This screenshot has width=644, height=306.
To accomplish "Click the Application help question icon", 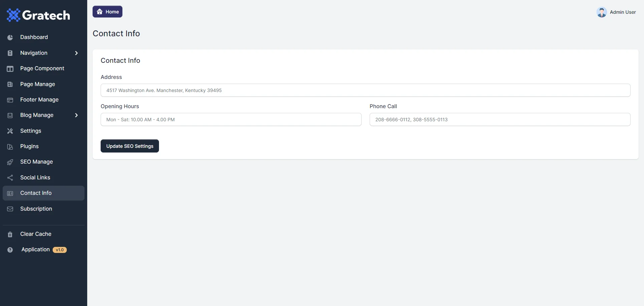I will [x=10, y=250].
